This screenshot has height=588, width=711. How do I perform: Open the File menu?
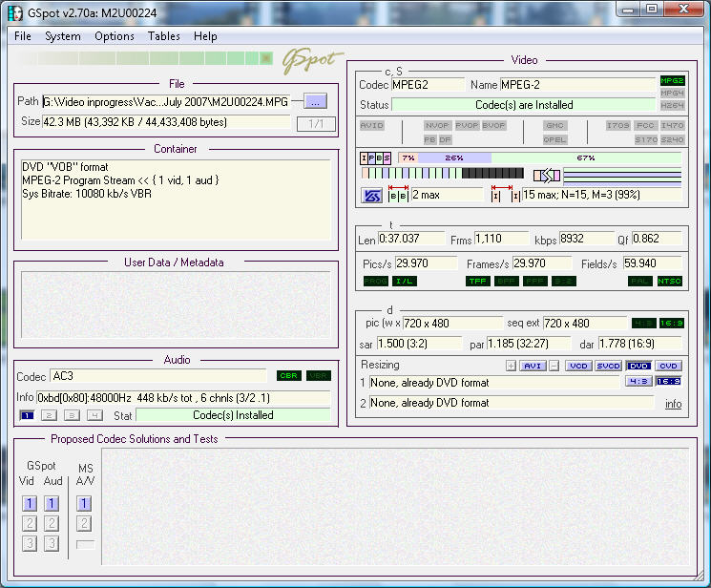coord(23,36)
